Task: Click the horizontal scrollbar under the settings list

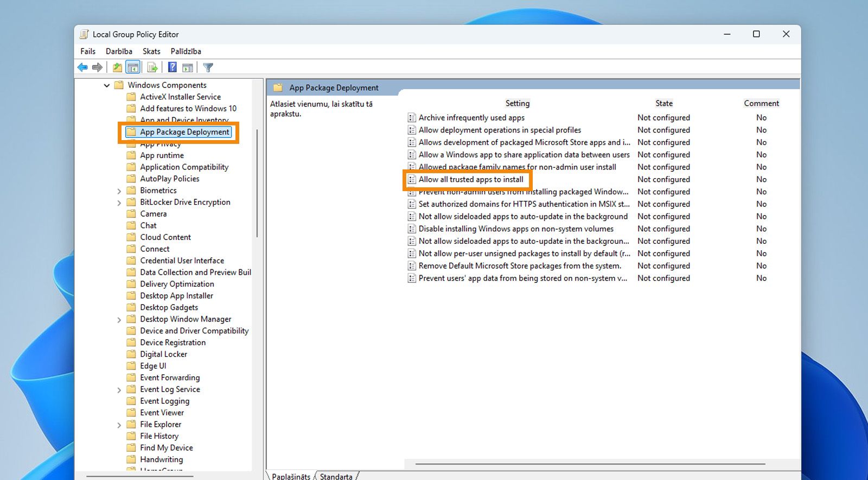Action: (x=590, y=464)
